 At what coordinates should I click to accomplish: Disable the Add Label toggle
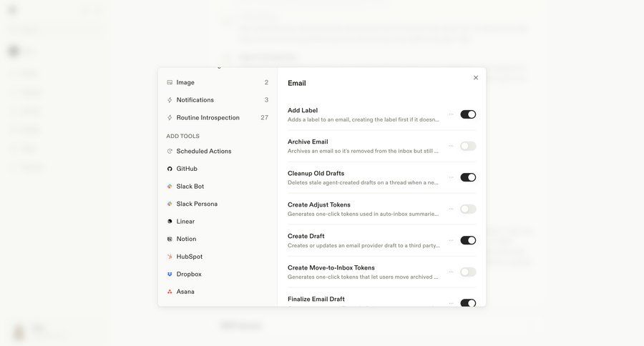pyautogui.click(x=468, y=114)
